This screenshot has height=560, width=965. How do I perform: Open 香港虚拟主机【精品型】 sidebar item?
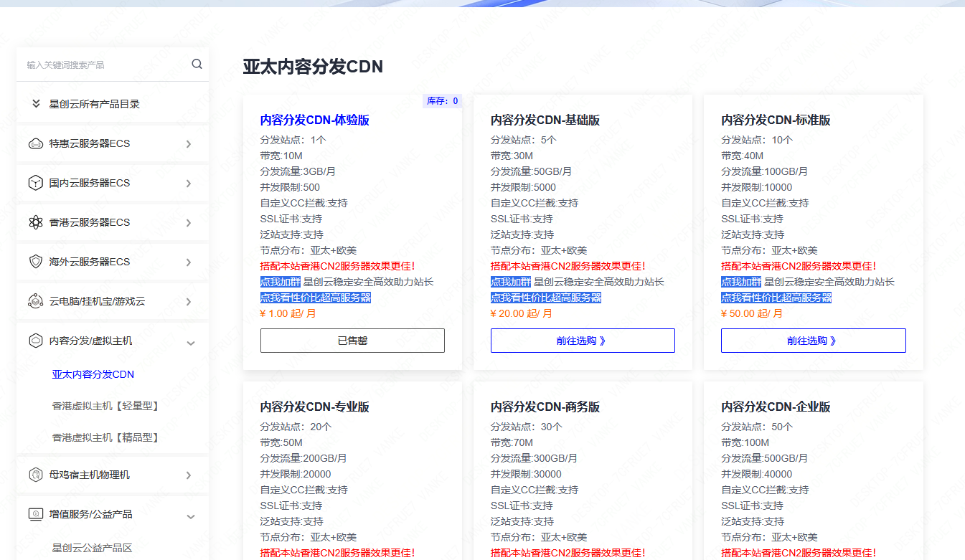(x=105, y=437)
